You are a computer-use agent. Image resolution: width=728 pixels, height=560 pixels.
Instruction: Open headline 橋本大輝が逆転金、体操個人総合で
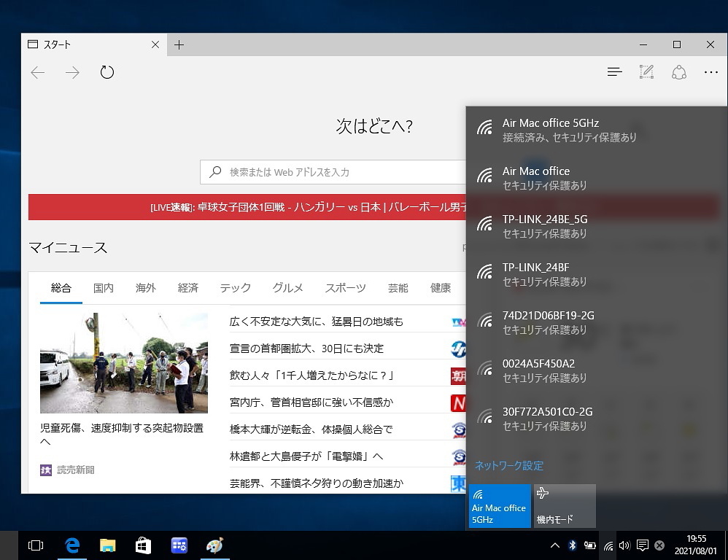coord(311,429)
